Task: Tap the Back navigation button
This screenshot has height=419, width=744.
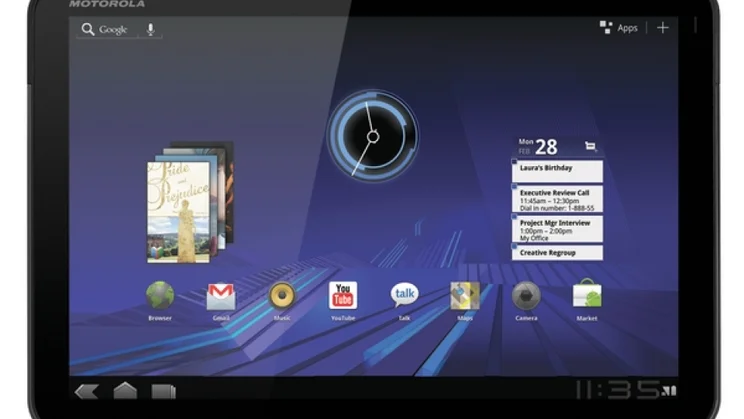Action: tap(86, 390)
